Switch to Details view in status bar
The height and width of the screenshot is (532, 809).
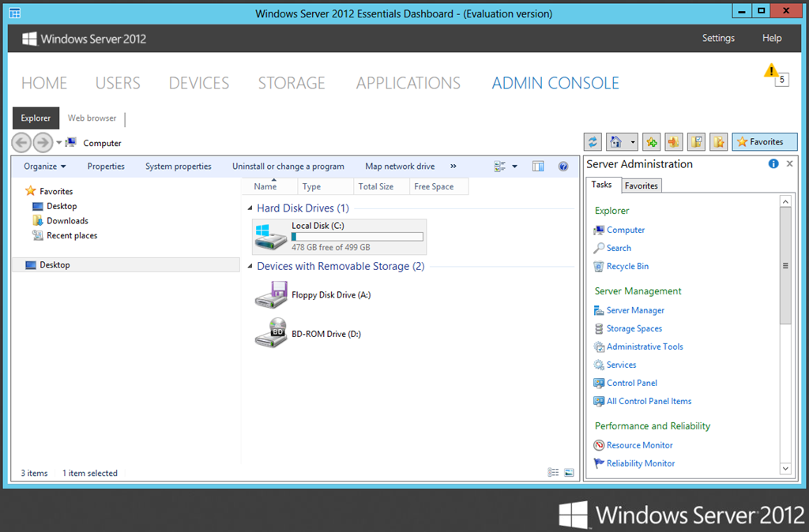pos(553,472)
